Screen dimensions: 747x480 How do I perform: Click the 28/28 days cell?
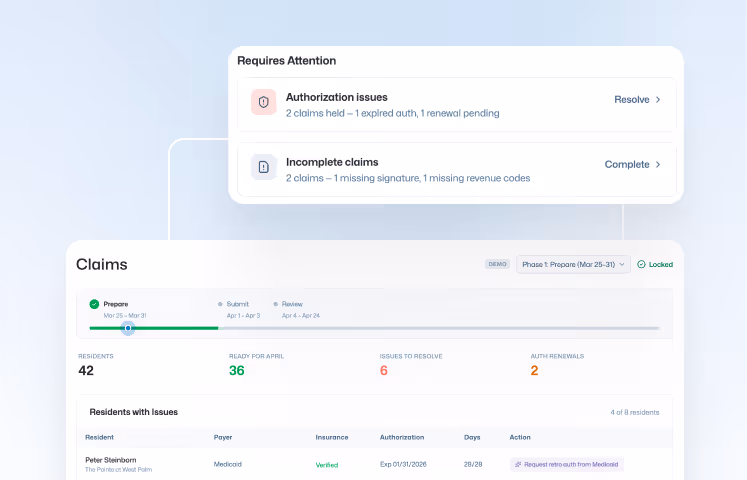click(x=473, y=464)
